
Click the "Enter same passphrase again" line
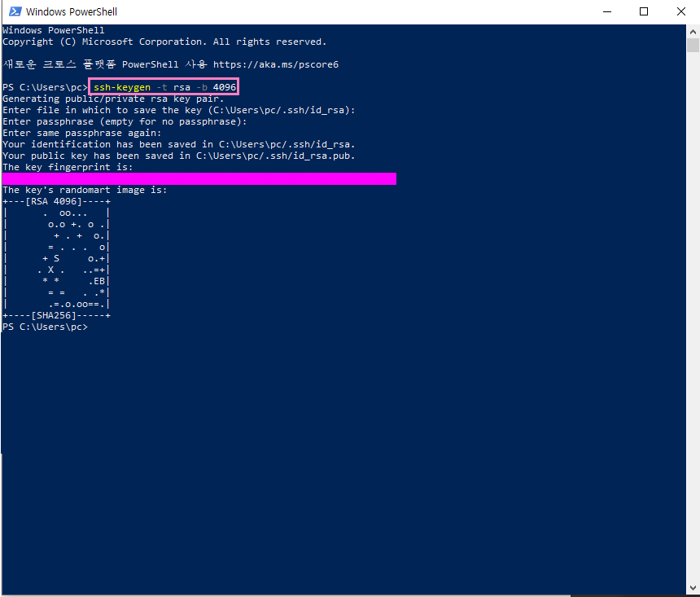click(81, 133)
